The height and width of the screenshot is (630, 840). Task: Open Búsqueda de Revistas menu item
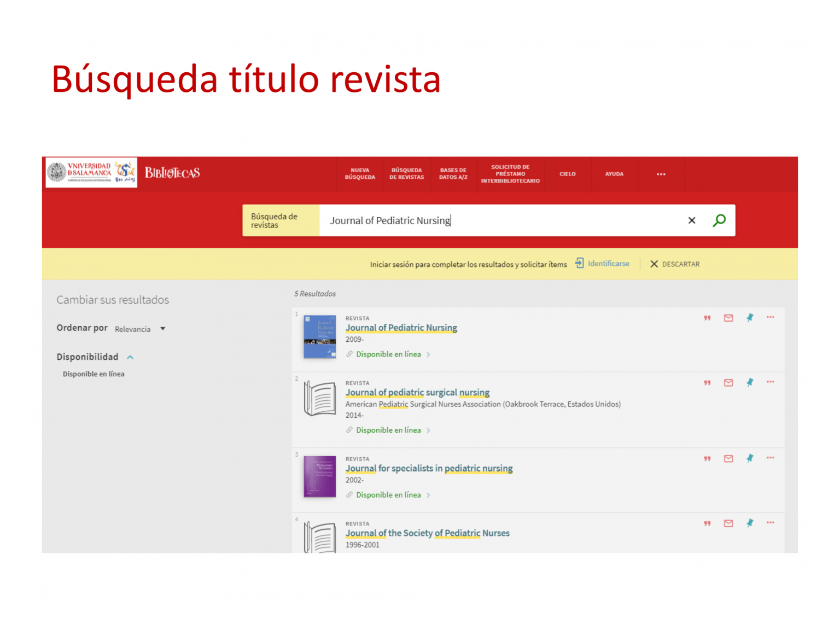pyautogui.click(x=407, y=174)
